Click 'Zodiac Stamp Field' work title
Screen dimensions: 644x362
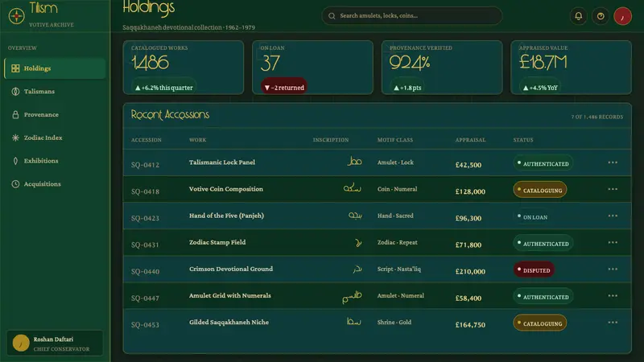[217, 242]
